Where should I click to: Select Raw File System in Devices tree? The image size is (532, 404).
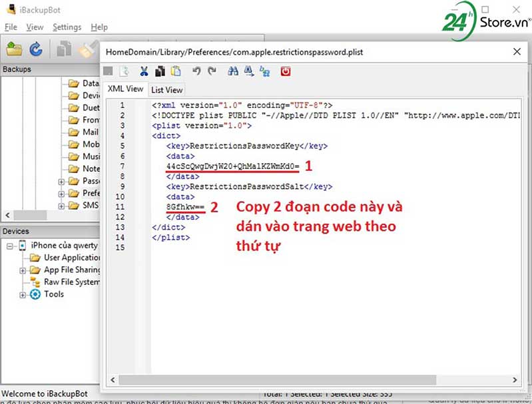point(72,282)
